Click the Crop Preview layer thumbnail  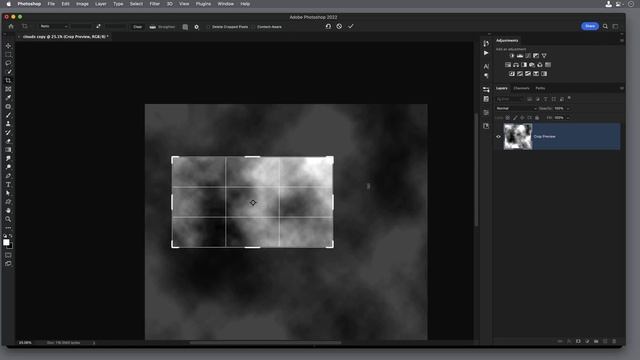(518, 137)
